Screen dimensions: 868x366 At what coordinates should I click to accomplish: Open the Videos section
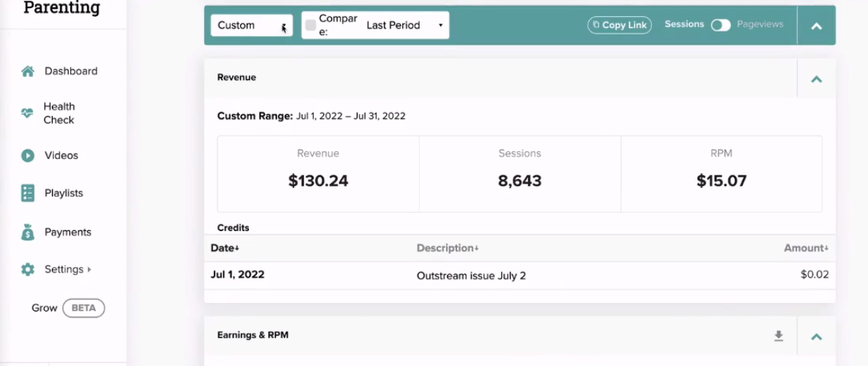pyautogui.click(x=62, y=155)
